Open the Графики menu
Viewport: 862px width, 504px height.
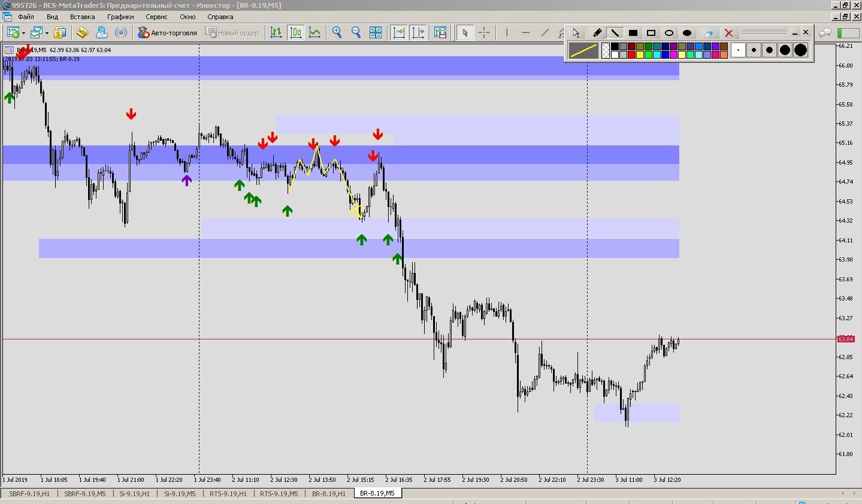tap(120, 17)
